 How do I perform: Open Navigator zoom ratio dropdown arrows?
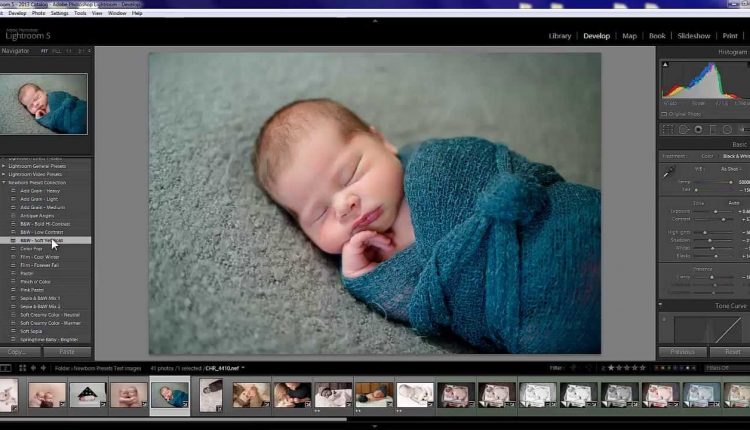pos(89,51)
